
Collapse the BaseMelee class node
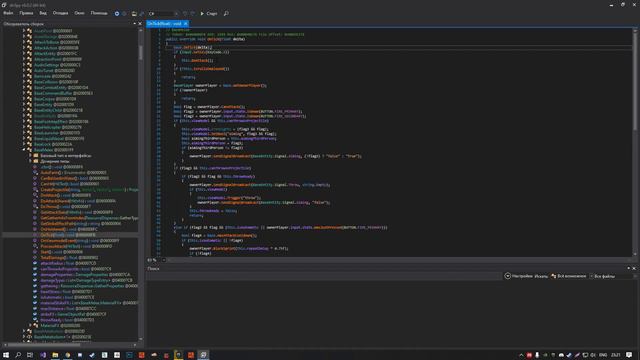point(24,150)
